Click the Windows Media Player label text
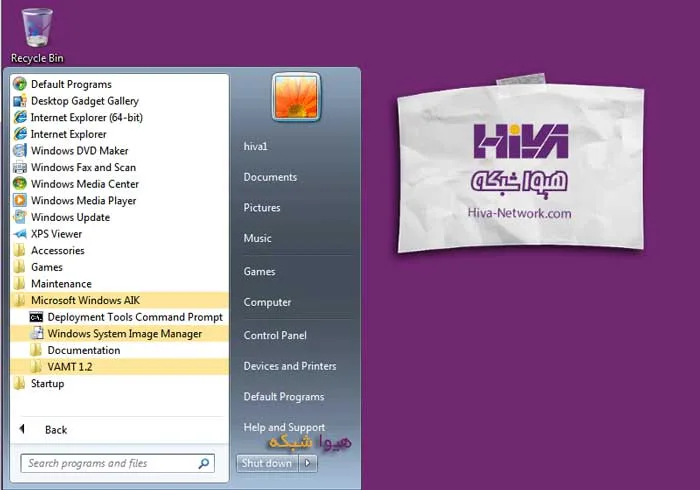Viewport: 700px width, 490px height. [83, 201]
